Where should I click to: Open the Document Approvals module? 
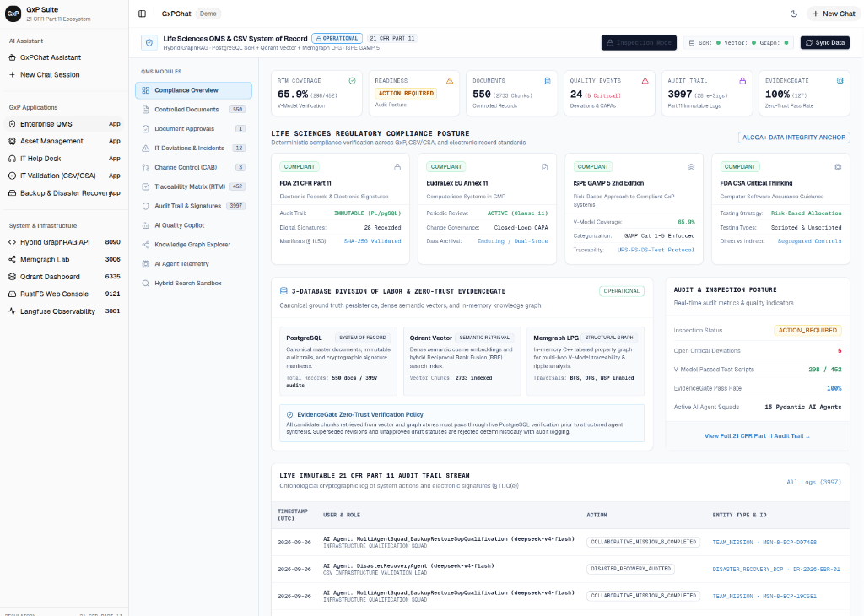[193, 129]
